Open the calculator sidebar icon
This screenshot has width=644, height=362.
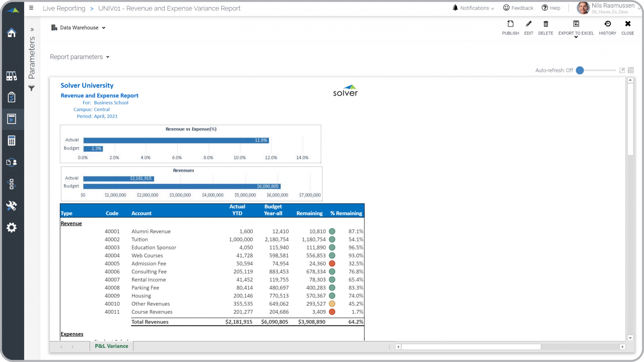[x=12, y=140]
